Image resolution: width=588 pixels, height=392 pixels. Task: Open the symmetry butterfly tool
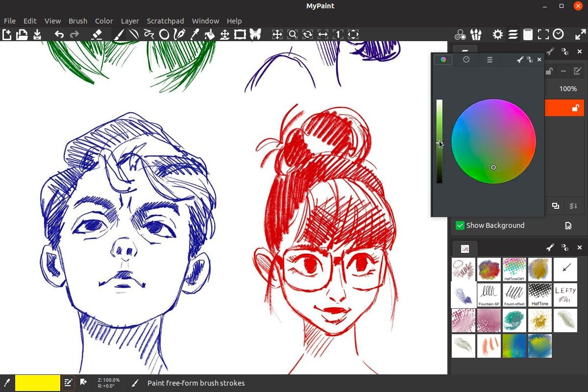click(x=255, y=34)
